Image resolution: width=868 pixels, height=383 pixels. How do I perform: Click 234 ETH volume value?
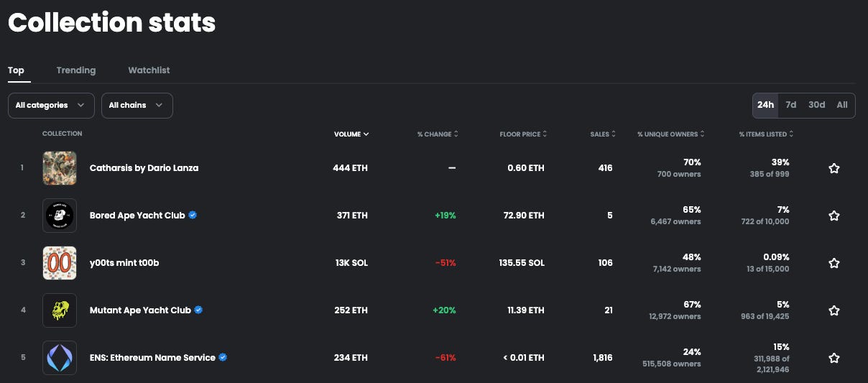(351, 358)
